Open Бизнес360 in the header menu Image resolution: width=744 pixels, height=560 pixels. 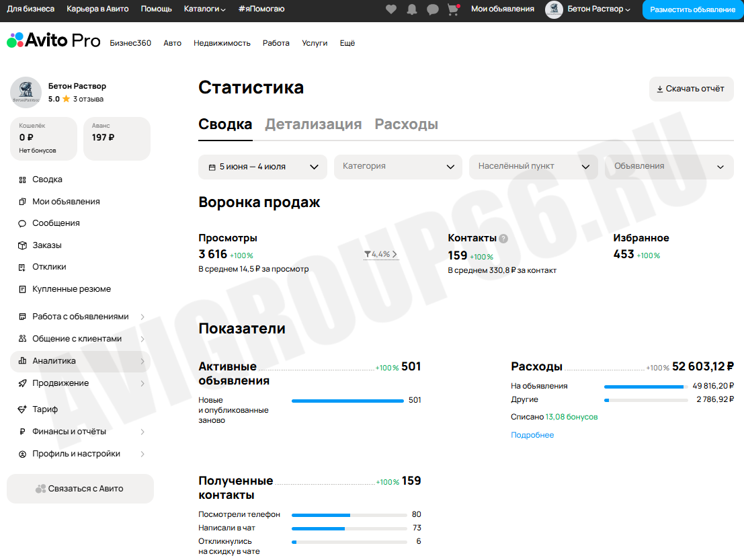tap(130, 43)
